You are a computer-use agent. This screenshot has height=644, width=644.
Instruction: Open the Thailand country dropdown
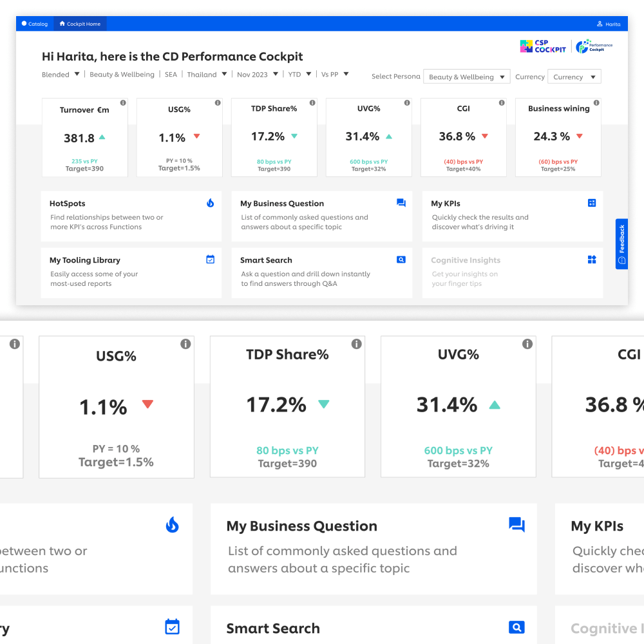tap(224, 74)
